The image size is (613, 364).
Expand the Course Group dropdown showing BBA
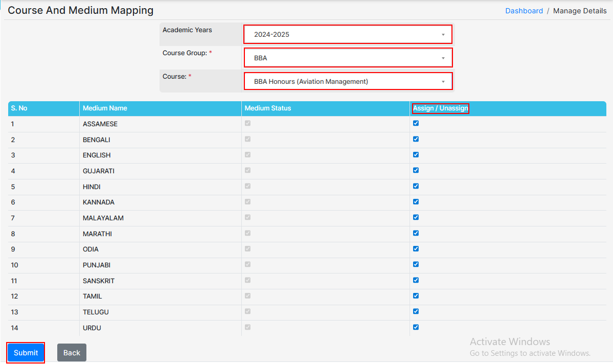coord(348,58)
